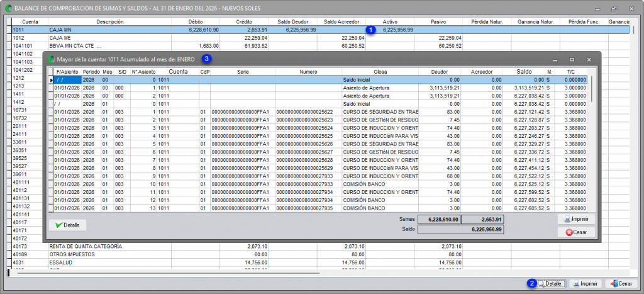Click the T/C column header

[571, 72]
